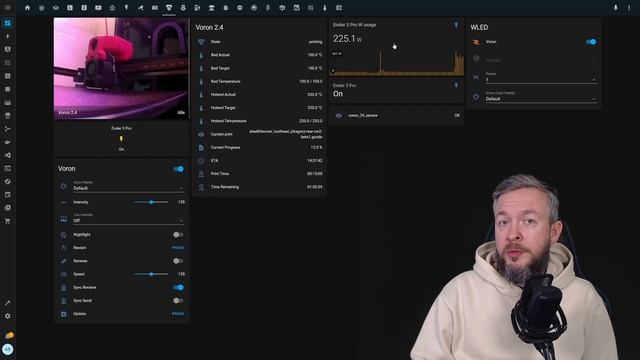Expand the Live Override dropdown
Image resolution: width=640 pixels, height=360 pixels.
coord(128,218)
